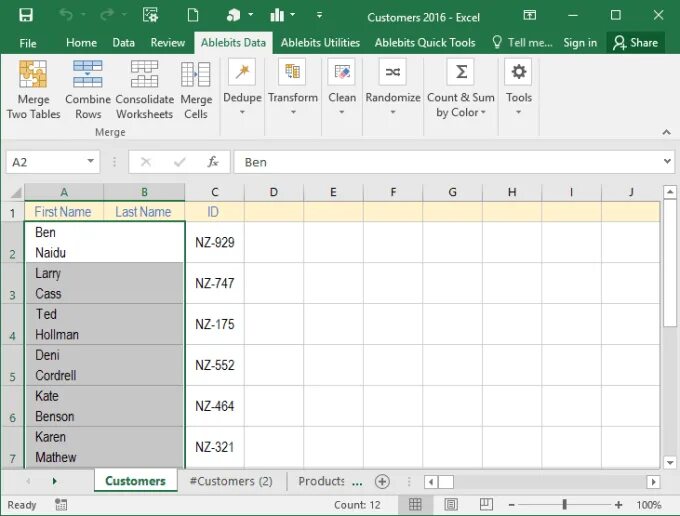Click the Randomize shuffle icon
The width and height of the screenshot is (680, 516).
point(392,72)
